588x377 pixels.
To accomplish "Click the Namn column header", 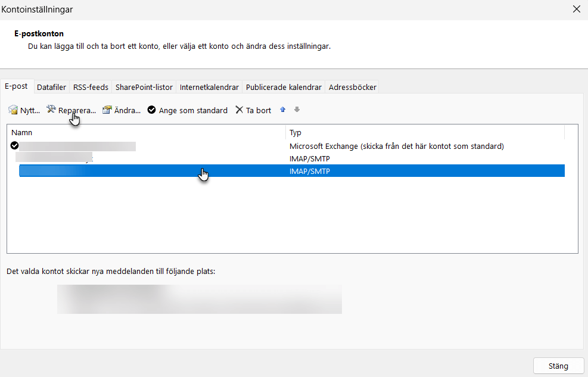I will coord(147,132).
